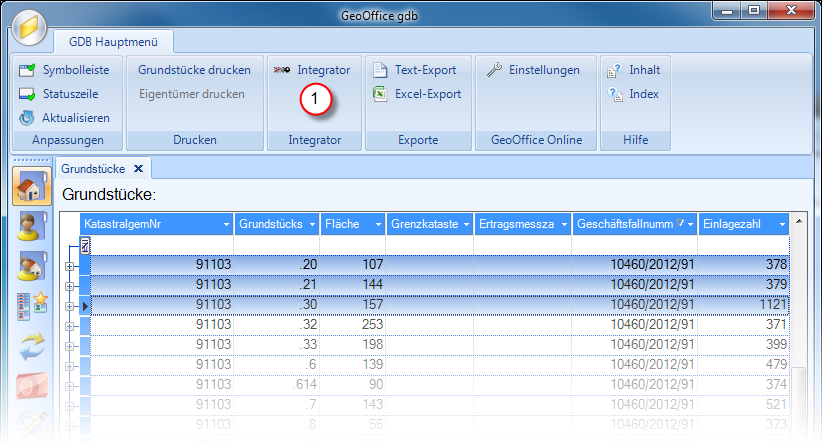Select Grundstück cell .614
This screenshot has height=445, width=822.
coord(277,384)
